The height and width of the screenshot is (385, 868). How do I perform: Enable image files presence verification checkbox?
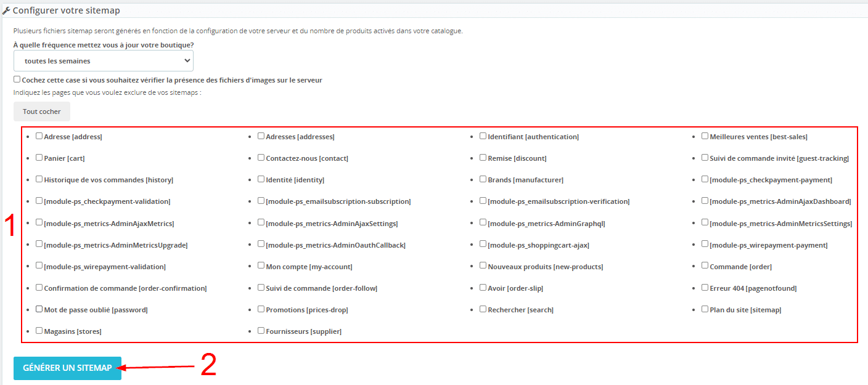[x=17, y=79]
